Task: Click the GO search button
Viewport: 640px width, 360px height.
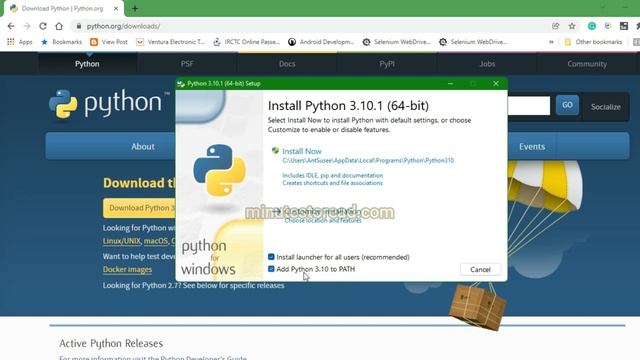Action: pyautogui.click(x=567, y=105)
